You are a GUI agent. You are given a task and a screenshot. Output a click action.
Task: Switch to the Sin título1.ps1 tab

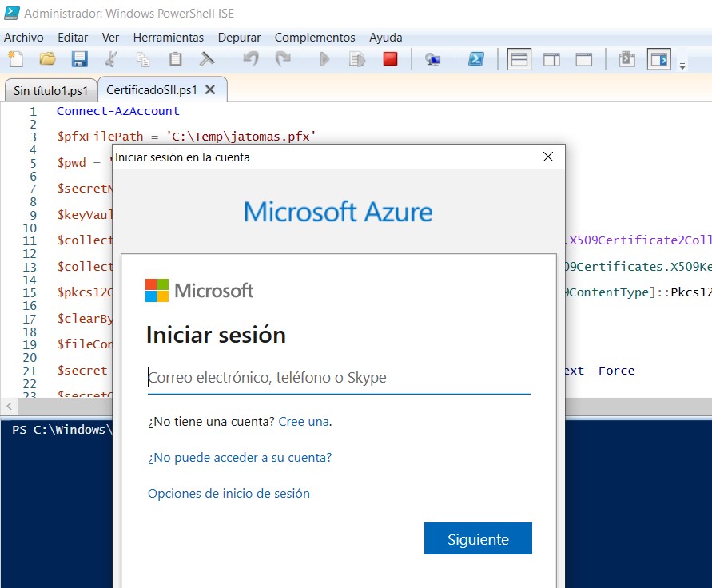click(x=50, y=91)
